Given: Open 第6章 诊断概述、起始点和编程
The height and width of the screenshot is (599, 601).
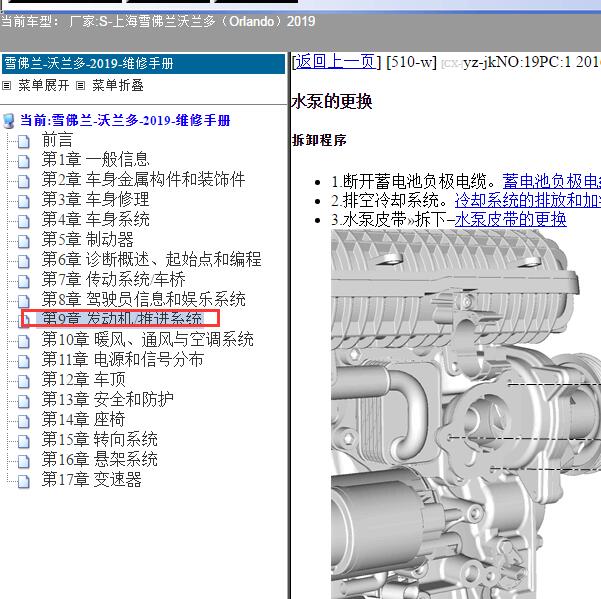Looking at the screenshot, I should tap(151, 259).
